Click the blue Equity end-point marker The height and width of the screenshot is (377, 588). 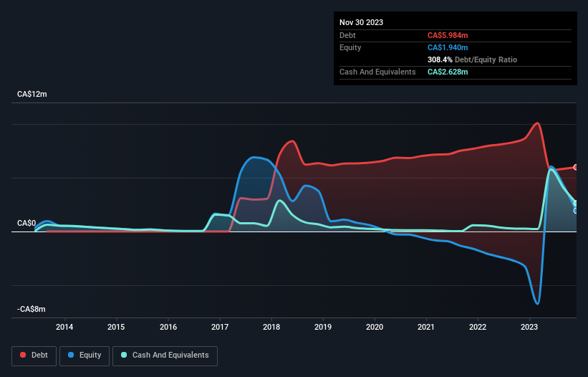(576, 211)
